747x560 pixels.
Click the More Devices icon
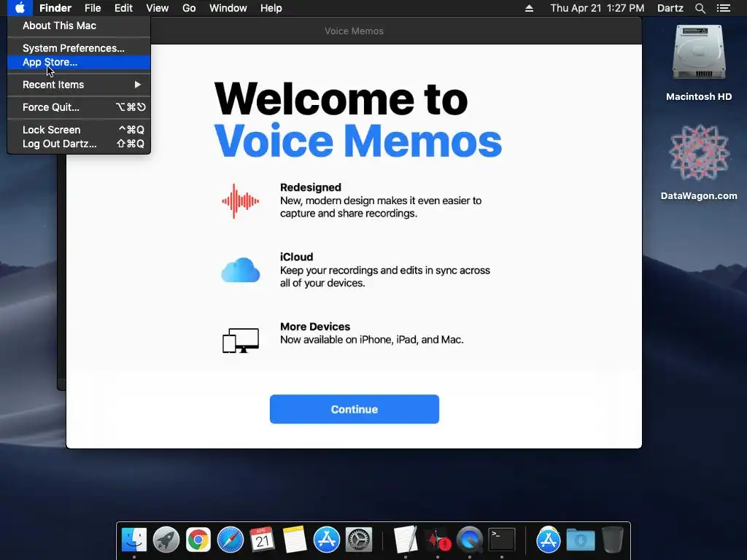pos(241,341)
